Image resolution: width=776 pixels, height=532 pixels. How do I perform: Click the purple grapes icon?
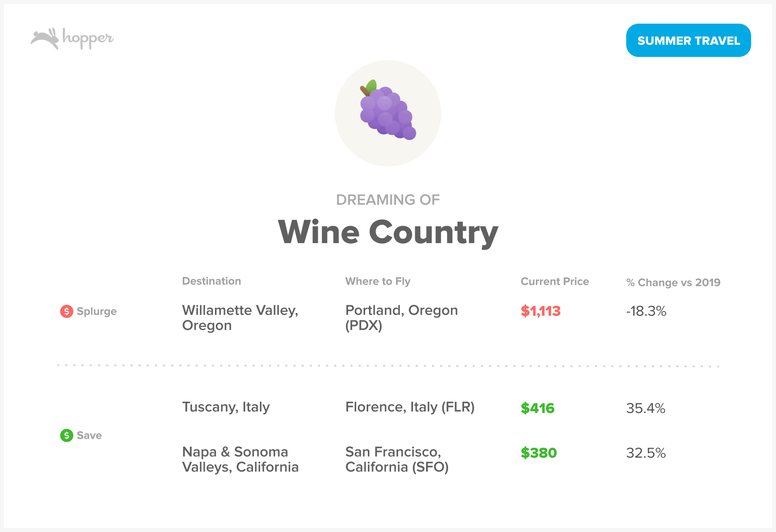[x=388, y=111]
